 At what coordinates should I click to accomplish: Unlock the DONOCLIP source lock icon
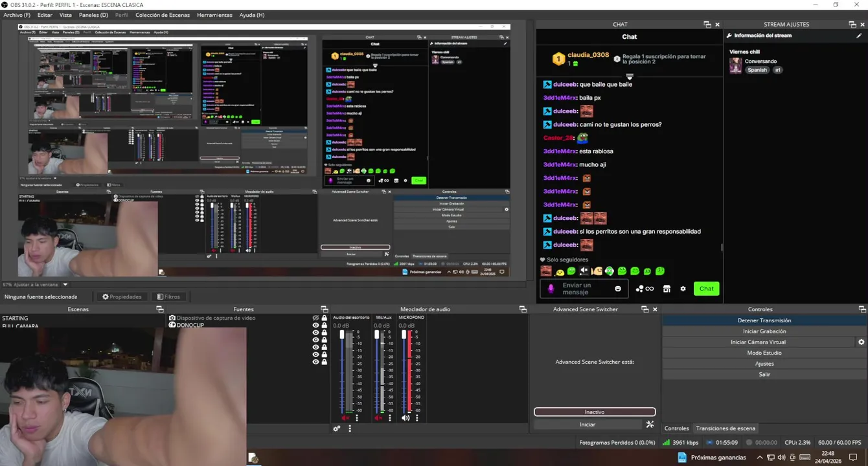click(324, 325)
